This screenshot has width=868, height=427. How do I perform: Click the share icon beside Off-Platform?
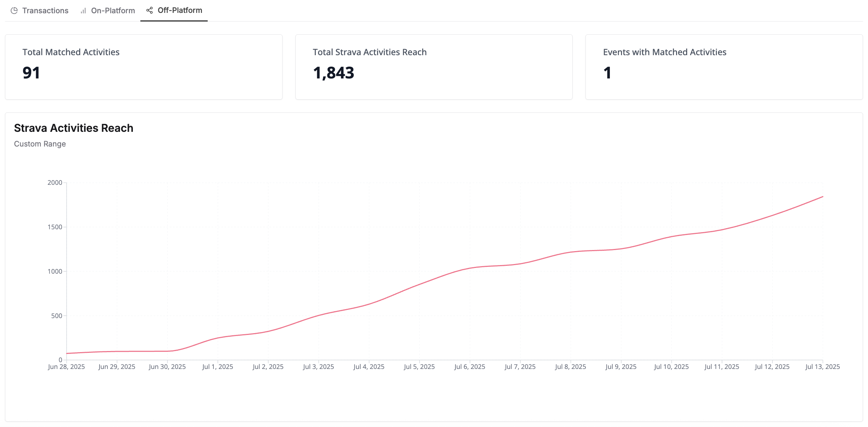pyautogui.click(x=150, y=10)
